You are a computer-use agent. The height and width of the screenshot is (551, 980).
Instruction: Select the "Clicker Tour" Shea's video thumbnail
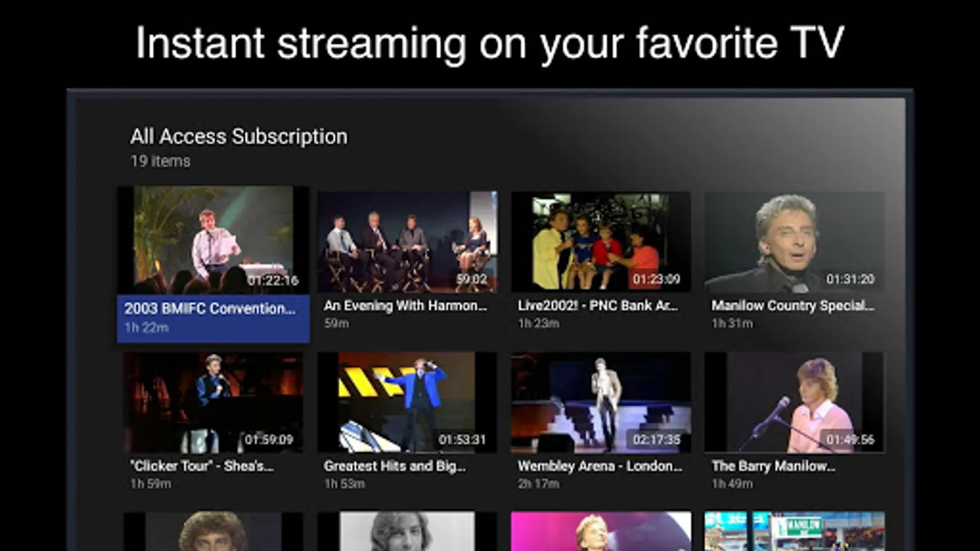tap(213, 402)
